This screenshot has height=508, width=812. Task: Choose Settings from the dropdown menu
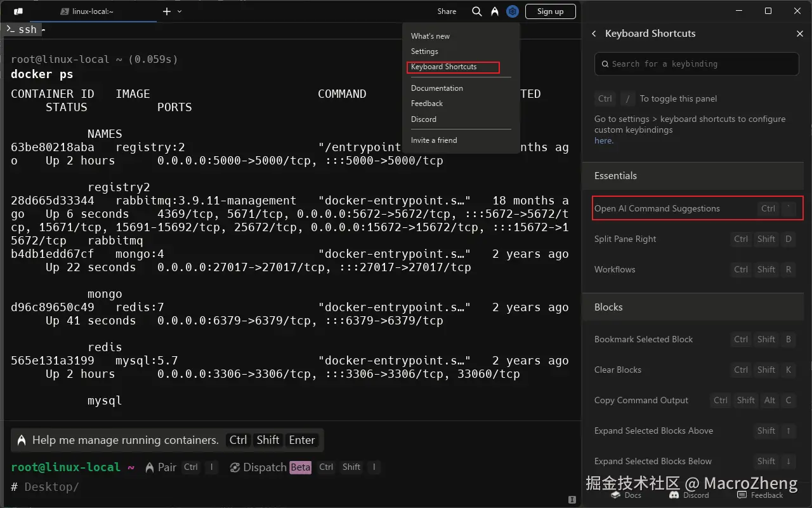424,51
